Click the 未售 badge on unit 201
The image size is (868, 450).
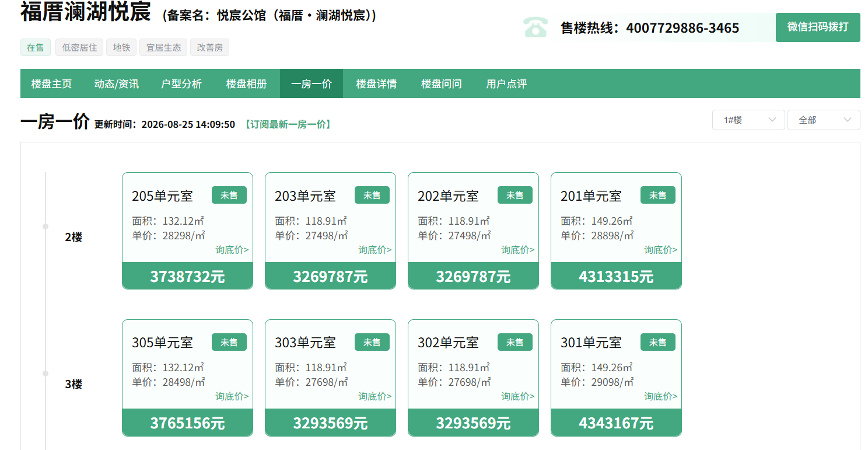tap(658, 195)
